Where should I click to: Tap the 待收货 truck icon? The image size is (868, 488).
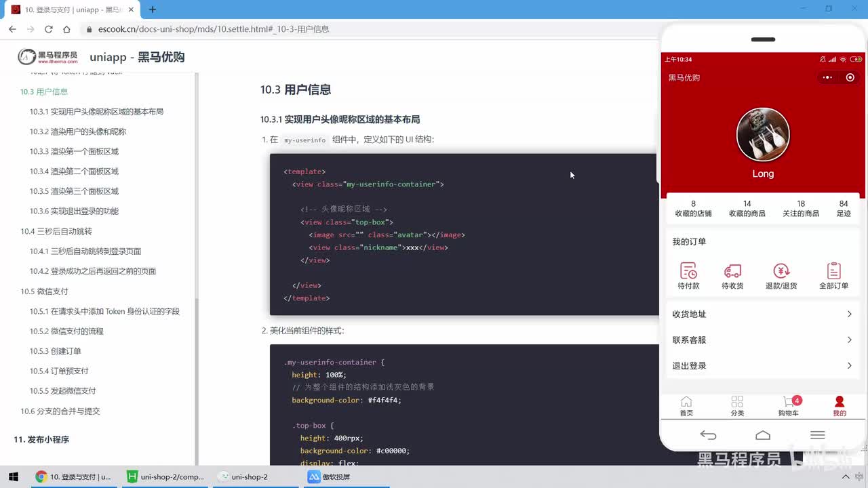[x=732, y=271]
